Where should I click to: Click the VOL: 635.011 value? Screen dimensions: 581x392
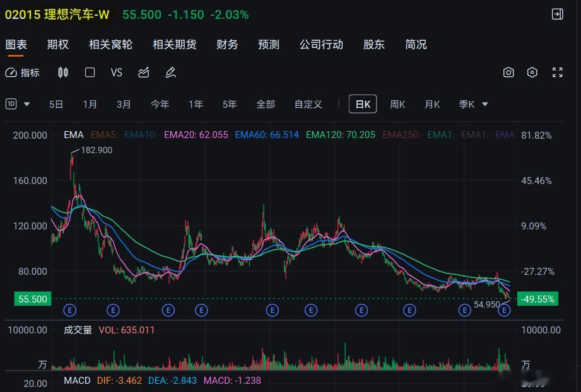(x=126, y=330)
